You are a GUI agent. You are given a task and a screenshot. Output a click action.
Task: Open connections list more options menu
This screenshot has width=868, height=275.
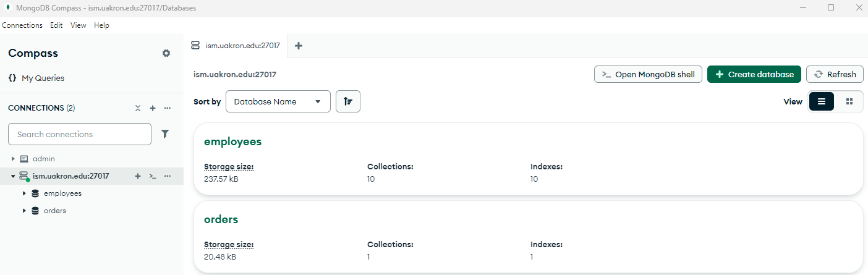168,108
